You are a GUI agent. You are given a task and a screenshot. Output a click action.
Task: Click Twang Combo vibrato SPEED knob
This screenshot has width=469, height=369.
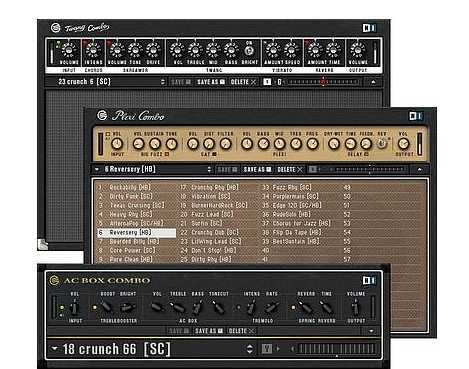click(291, 50)
